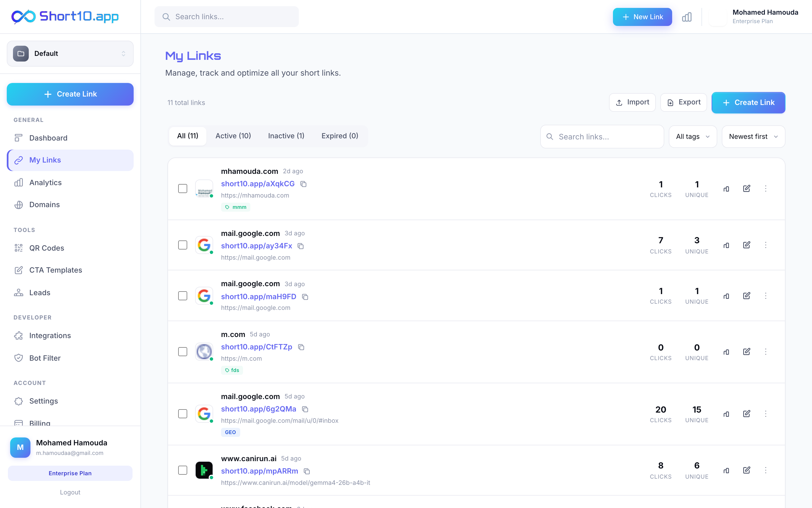Click Logout in the sidebar
The width and height of the screenshot is (812, 508).
[x=70, y=492]
